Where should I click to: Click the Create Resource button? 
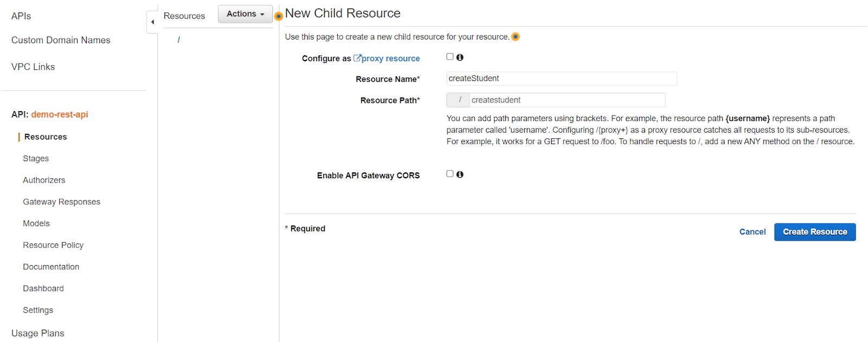point(814,232)
